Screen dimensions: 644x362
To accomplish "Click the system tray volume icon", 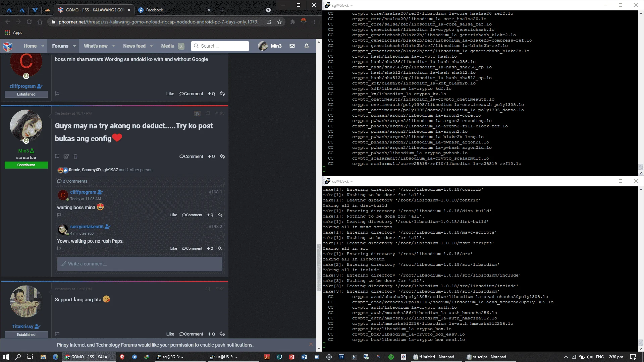I will pos(590,357).
